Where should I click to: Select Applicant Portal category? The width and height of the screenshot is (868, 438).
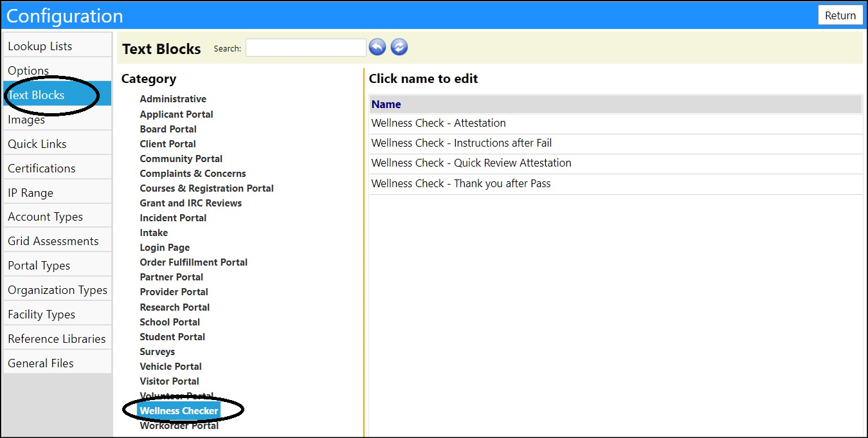coord(176,114)
